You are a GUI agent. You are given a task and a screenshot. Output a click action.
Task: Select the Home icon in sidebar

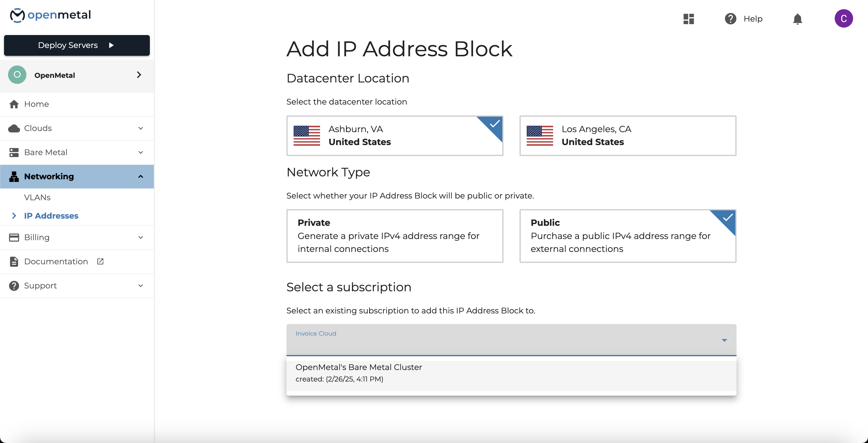(14, 104)
